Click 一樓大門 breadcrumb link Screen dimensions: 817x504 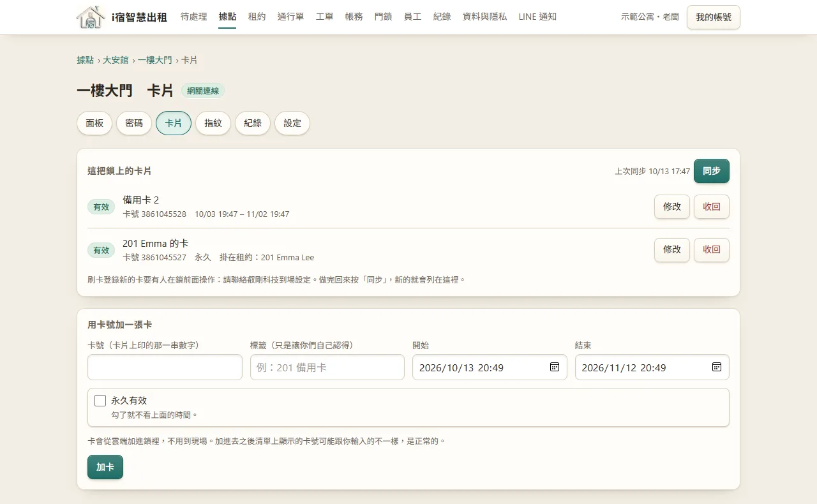tap(155, 60)
